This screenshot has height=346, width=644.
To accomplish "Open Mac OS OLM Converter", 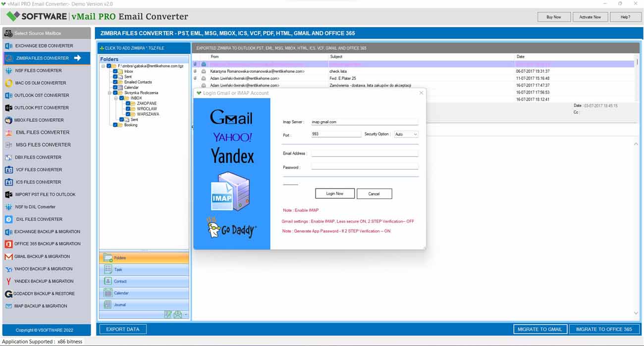I will [47, 83].
